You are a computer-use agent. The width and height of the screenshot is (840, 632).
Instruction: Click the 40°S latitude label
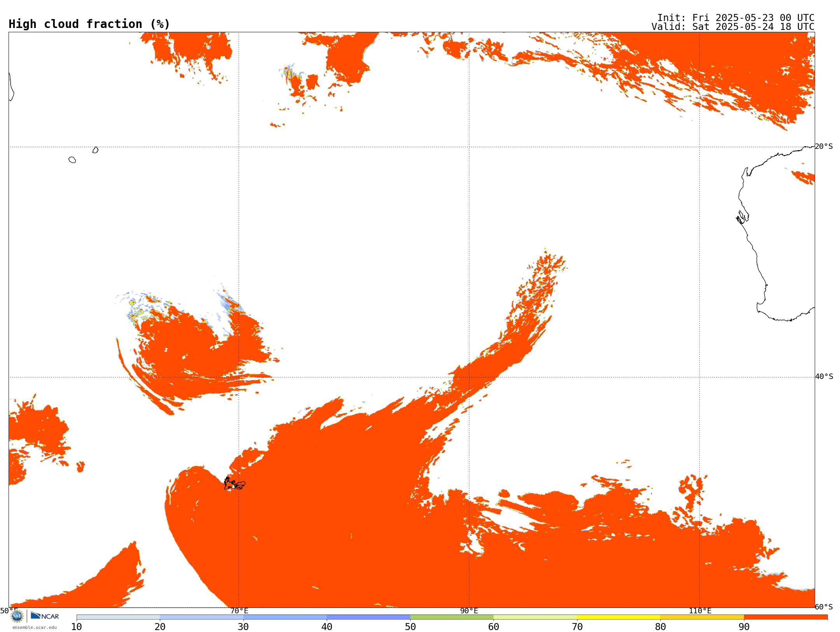click(x=824, y=377)
